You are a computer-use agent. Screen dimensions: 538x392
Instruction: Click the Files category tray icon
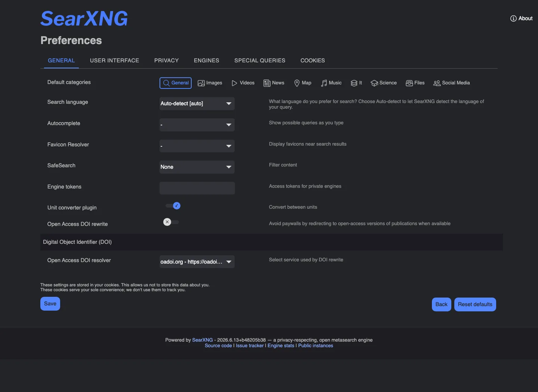coord(409,83)
